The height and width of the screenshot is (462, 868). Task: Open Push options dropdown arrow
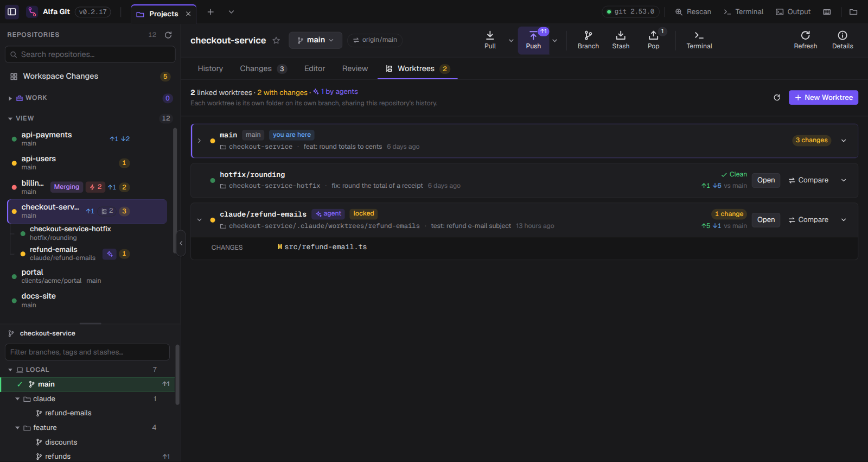pos(554,40)
